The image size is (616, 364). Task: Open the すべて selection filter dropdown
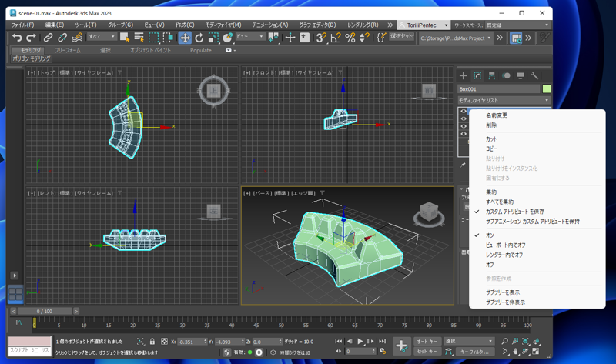click(x=102, y=36)
